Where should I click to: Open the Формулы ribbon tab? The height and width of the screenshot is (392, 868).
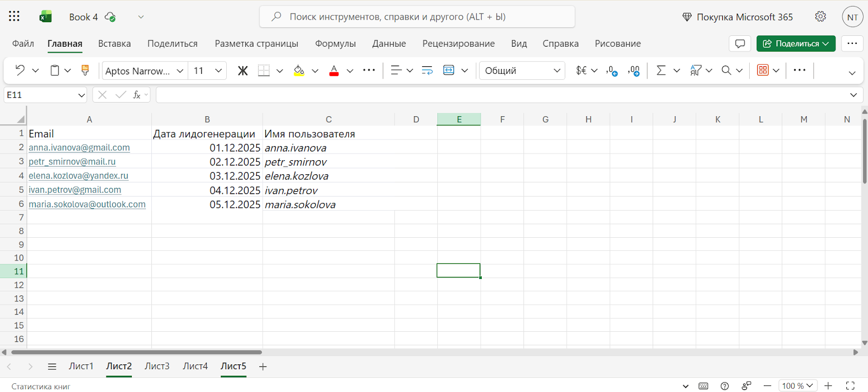click(x=335, y=43)
